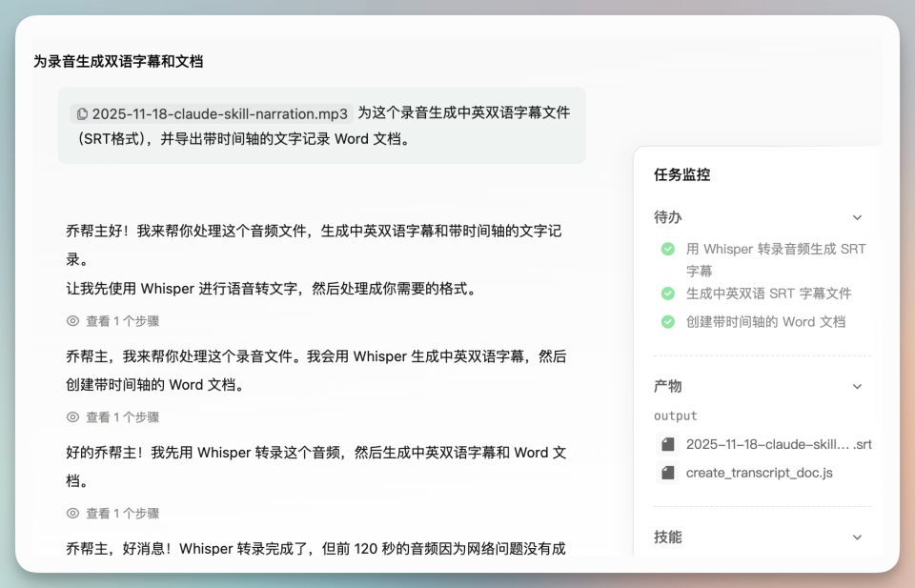
Task: Click the eye icon beside the second 查看 1 个步骤
Action: click(x=71, y=416)
